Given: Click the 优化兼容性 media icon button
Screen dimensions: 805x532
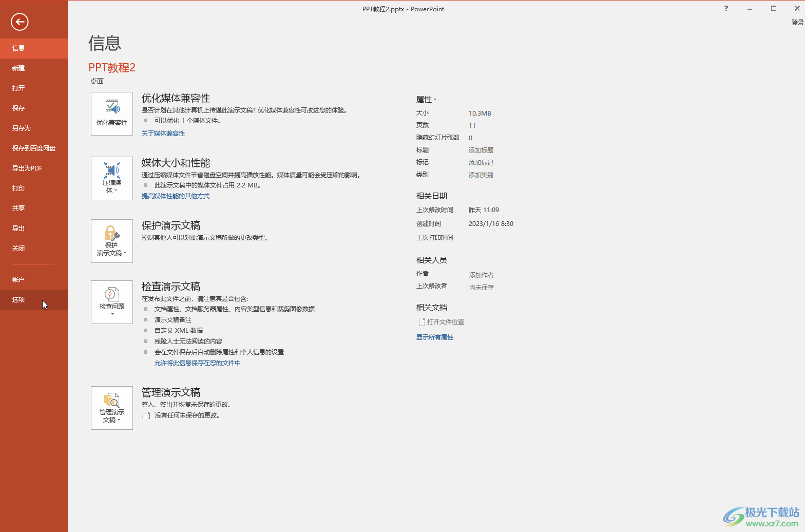Looking at the screenshot, I should pos(112,114).
